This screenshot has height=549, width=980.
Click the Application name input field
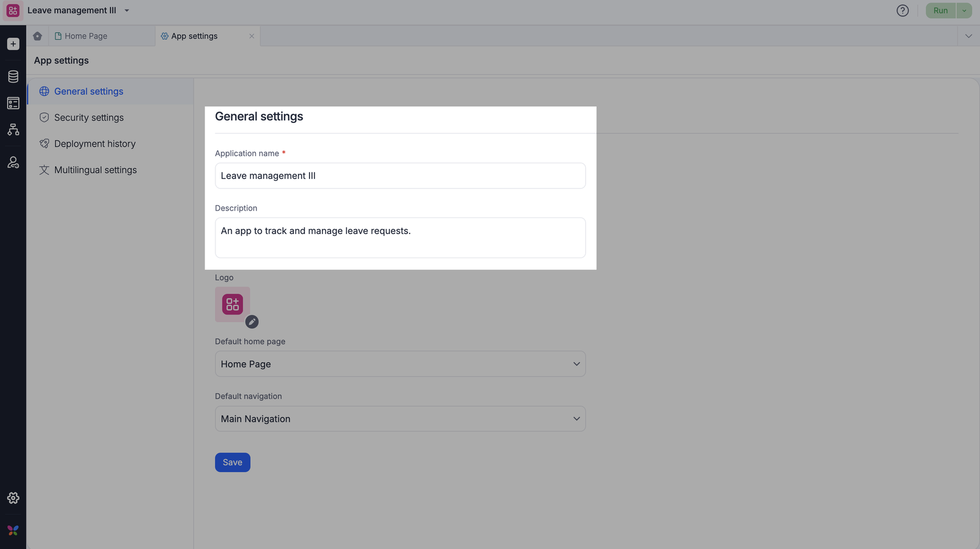point(400,176)
